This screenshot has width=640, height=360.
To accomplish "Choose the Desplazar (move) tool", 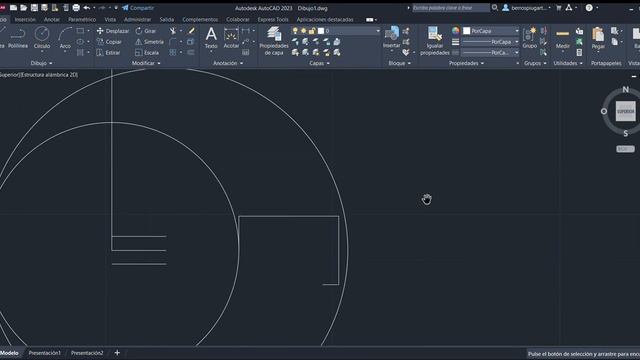I will tap(113, 31).
